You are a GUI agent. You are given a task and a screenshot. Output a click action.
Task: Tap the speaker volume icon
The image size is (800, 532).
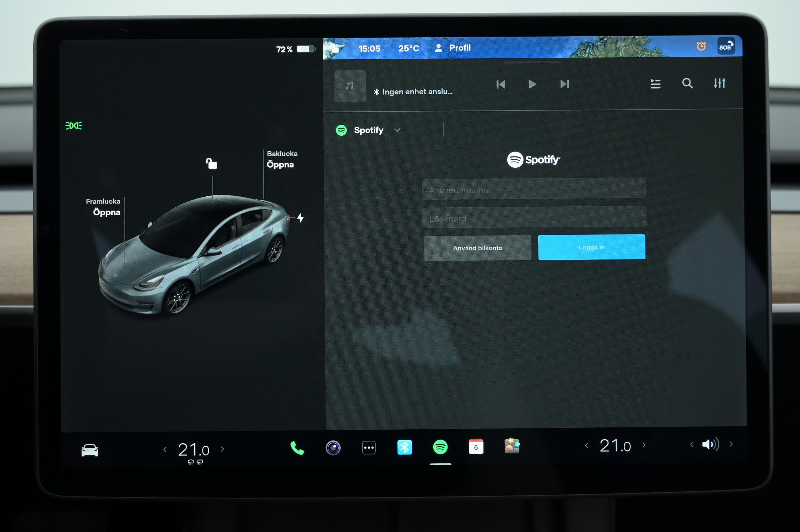click(x=710, y=444)
